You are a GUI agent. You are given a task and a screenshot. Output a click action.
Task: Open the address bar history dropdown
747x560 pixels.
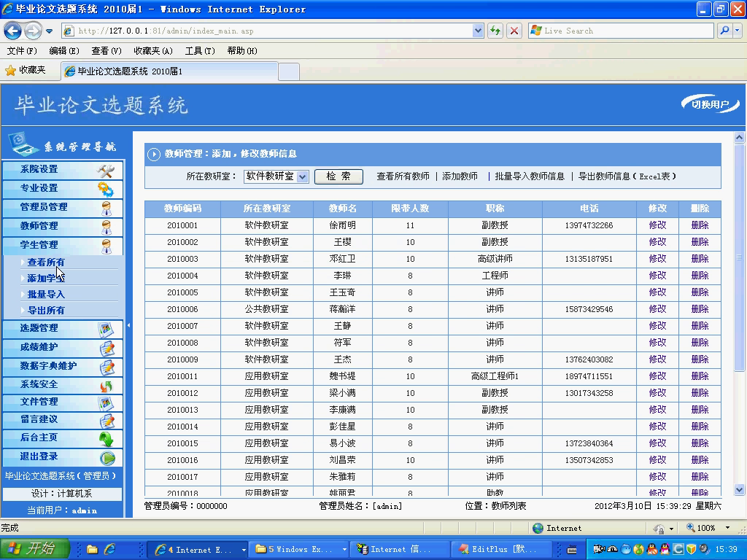click(x=478, y=31)
